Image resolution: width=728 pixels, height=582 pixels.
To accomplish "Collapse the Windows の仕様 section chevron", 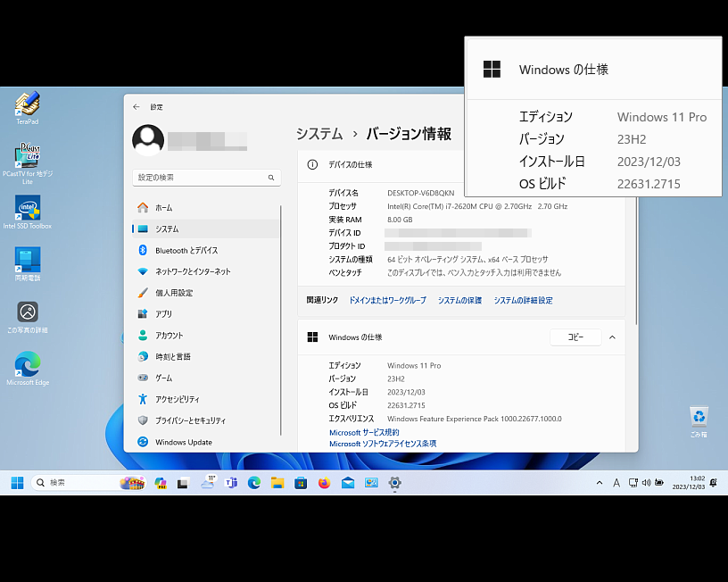I will pos(612,337).
